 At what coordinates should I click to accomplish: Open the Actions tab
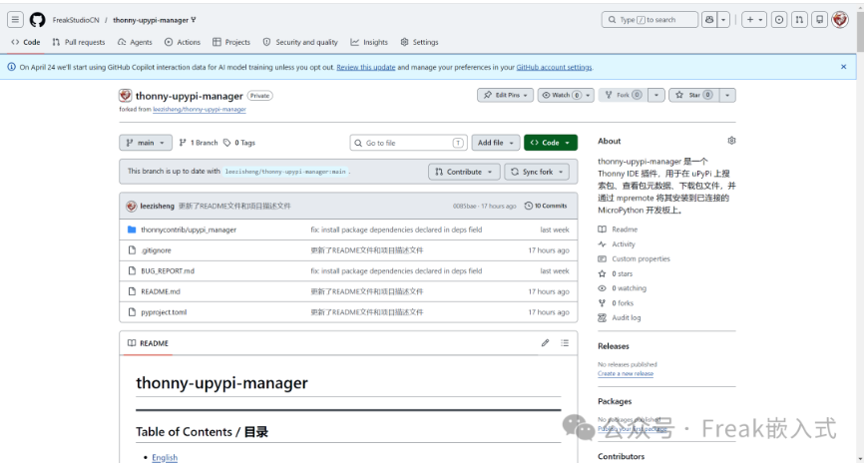coord(183,42)
